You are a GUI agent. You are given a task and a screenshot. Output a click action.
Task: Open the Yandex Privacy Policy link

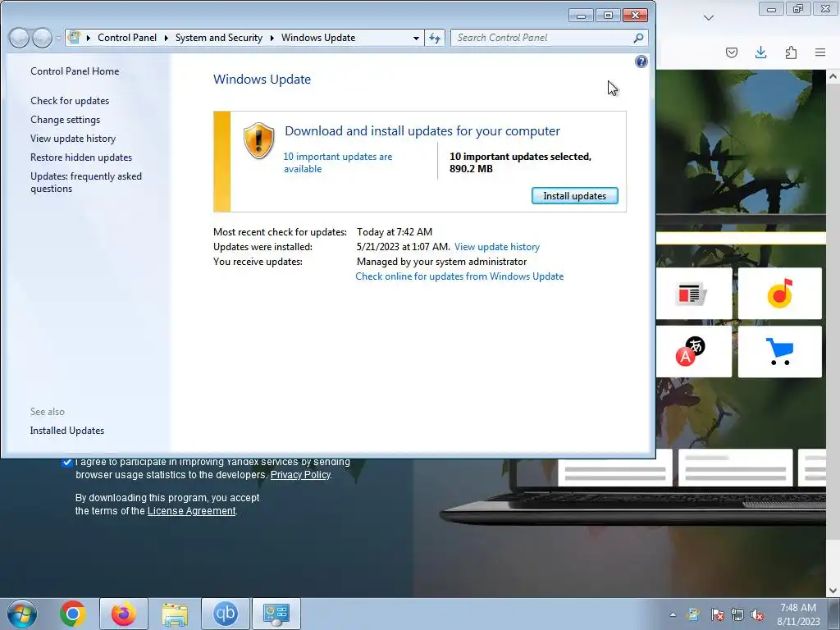pos(300,475)
